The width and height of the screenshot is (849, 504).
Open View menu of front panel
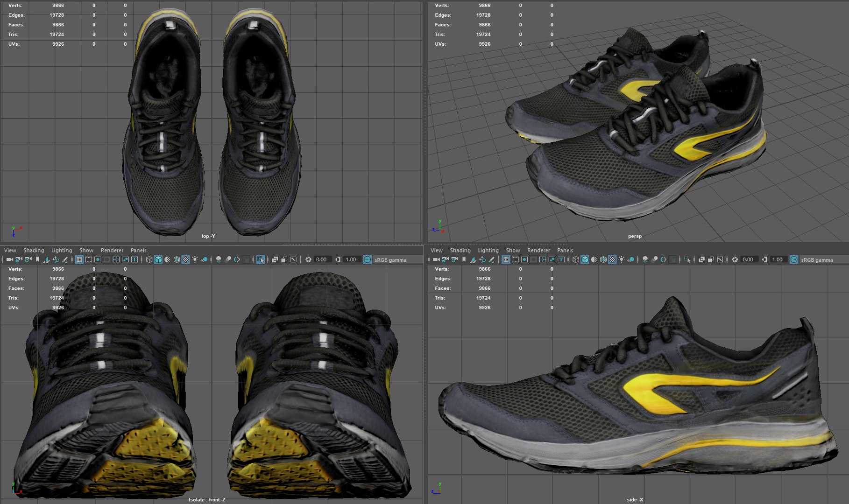[10, 250]
